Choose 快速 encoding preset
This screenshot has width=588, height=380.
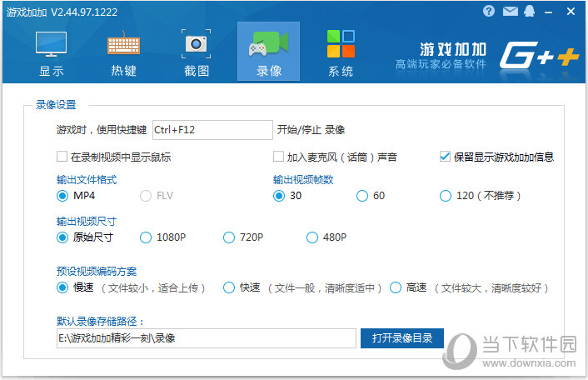[229, 287]
